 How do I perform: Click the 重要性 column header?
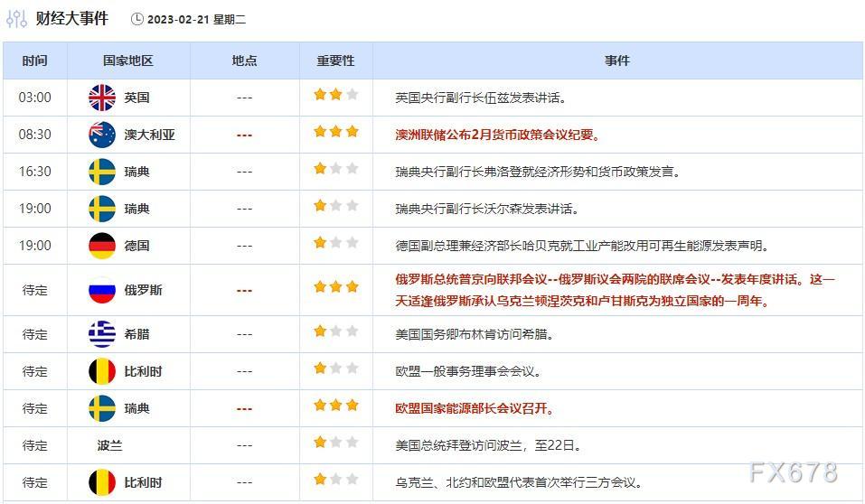[x=335, y=61]
